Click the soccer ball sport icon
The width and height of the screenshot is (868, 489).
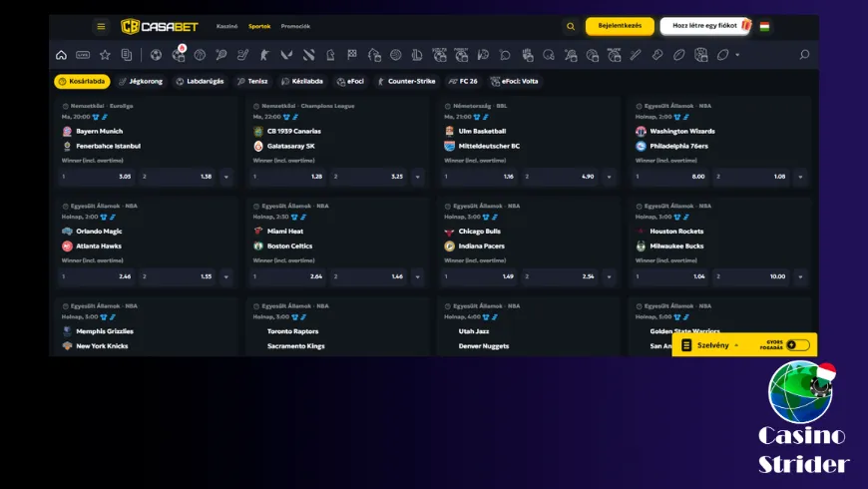point(156,55)
